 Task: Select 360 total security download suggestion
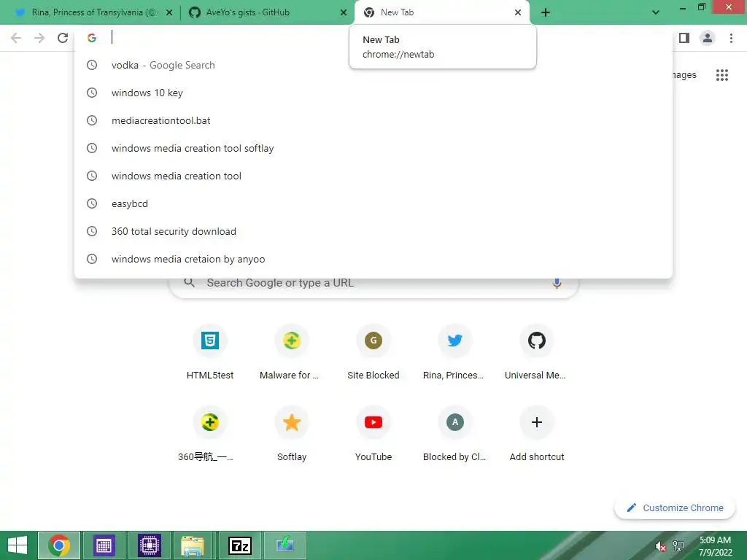coord(373,231)
